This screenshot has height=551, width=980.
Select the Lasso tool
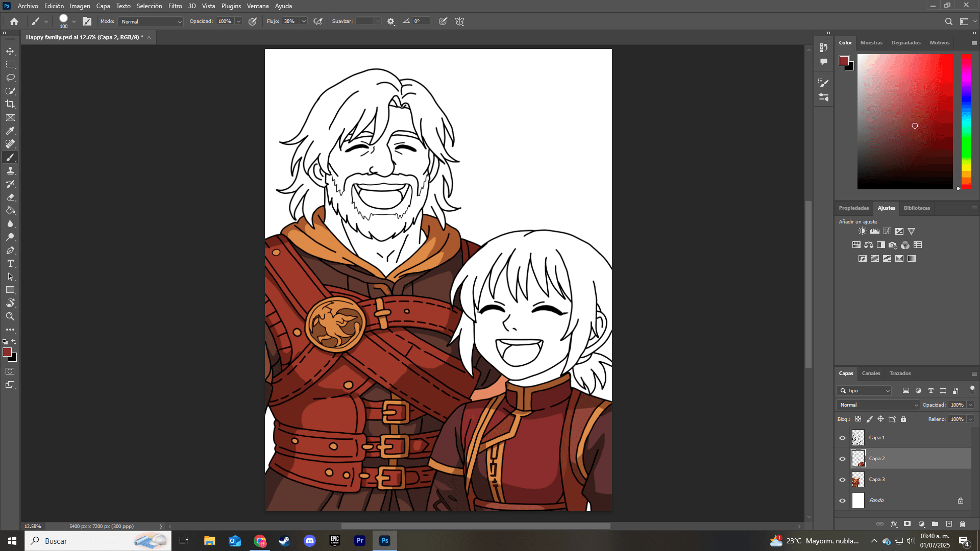click(x=10, y=78)
